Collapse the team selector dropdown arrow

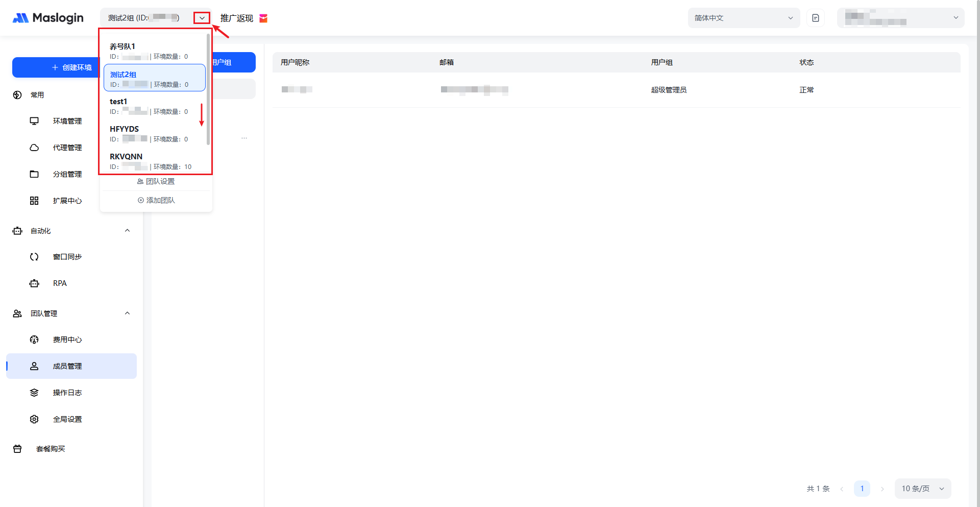pyautogui.click(x=202, y=18)
